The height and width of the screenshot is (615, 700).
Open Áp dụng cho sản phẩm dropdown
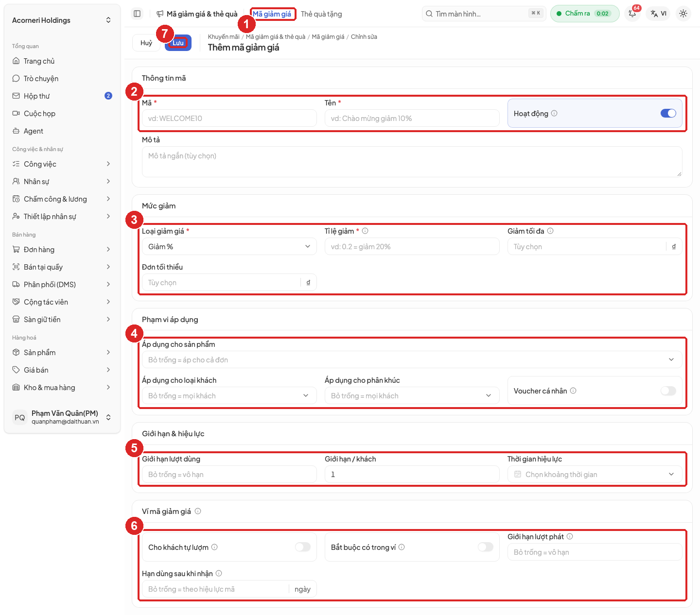412,359
